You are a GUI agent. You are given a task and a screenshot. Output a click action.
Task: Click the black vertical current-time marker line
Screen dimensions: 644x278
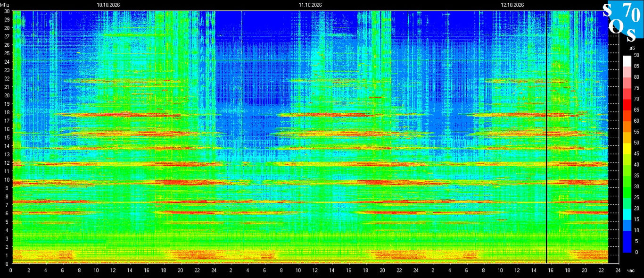point(546,137)
